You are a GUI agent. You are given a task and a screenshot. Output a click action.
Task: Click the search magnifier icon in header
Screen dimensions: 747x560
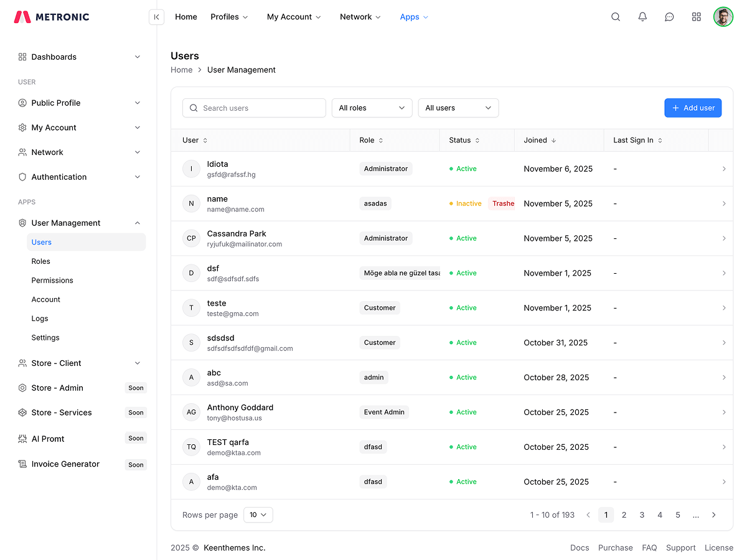(616, 17)
